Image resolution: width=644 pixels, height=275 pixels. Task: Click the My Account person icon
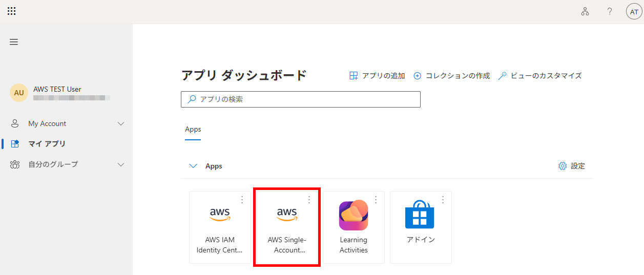click(x=15, y=123)
